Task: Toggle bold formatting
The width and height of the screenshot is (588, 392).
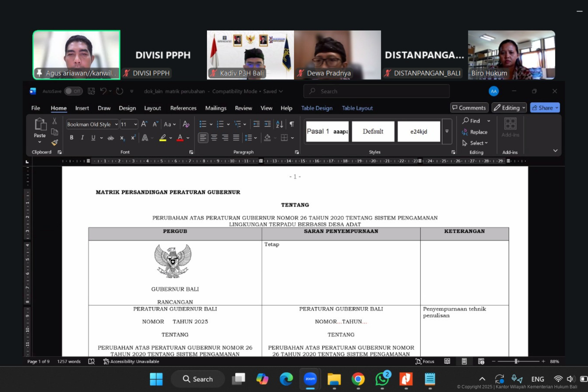Action: 72,138
